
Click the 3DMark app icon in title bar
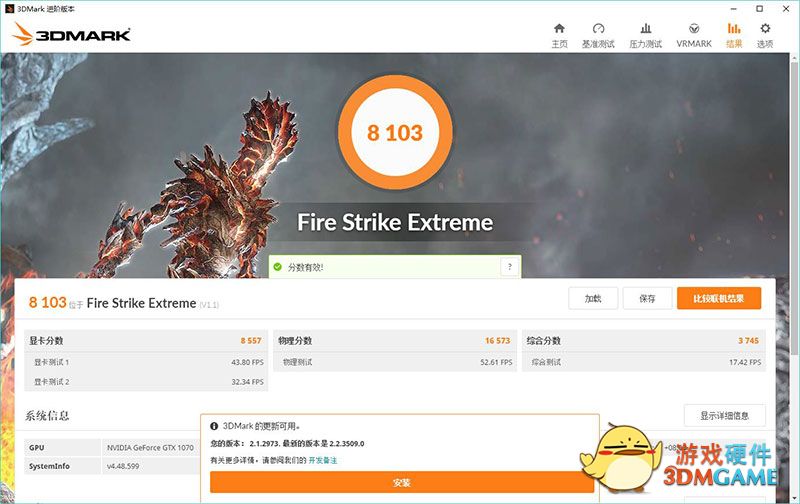click(x=9, y=9)
